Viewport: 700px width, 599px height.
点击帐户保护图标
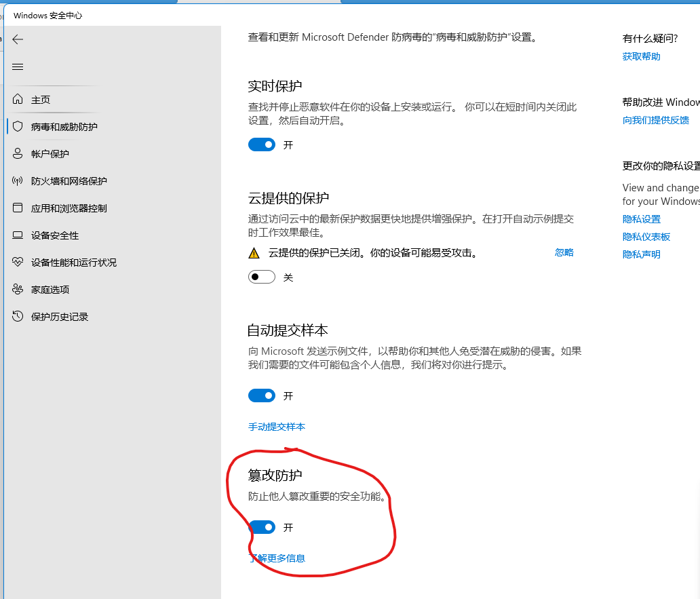(18, 153)
